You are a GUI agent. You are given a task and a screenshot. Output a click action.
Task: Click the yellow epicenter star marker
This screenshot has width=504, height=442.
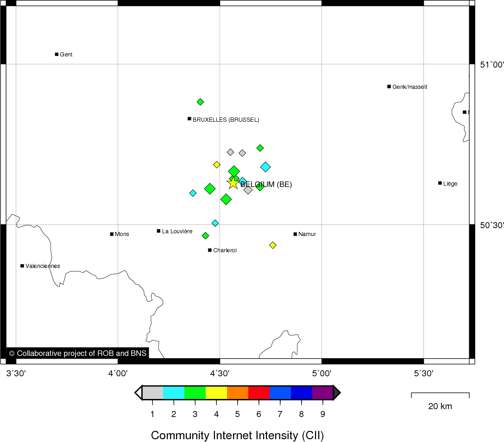click(233, 183)
